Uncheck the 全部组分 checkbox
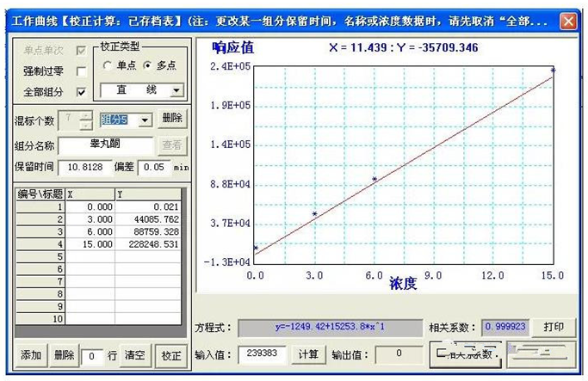 (x=81, y=92)
